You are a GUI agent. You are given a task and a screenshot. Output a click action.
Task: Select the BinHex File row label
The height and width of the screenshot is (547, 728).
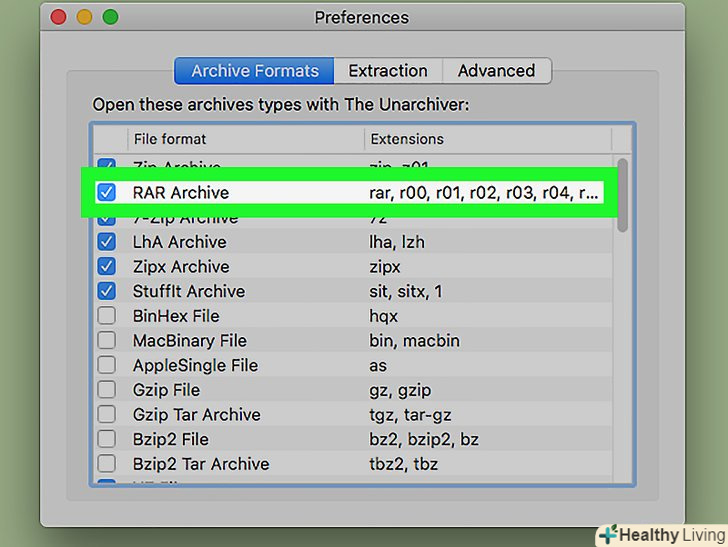point(176,316)
